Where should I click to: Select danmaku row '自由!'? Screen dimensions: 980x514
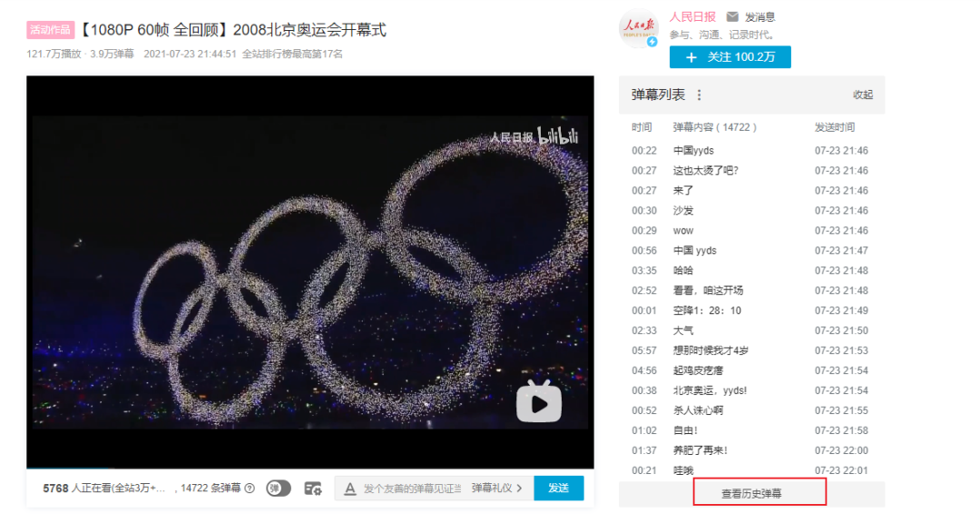click(x=752, y=430)
